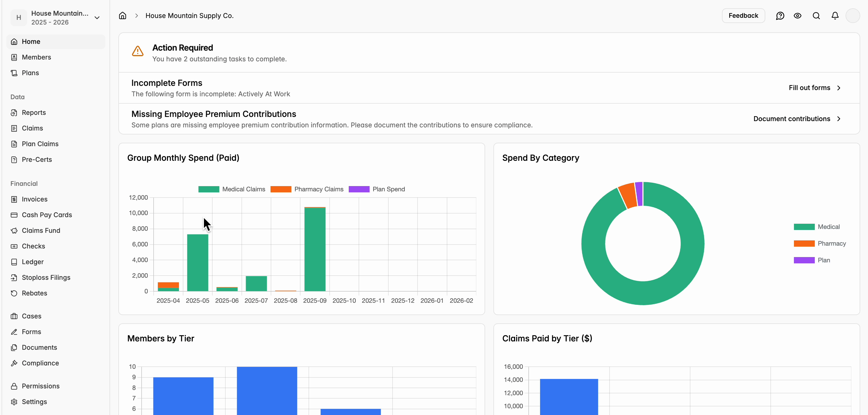Open the notifications bell
The image size is (868, 415).
pyautogui.click(x=835, y=15)
